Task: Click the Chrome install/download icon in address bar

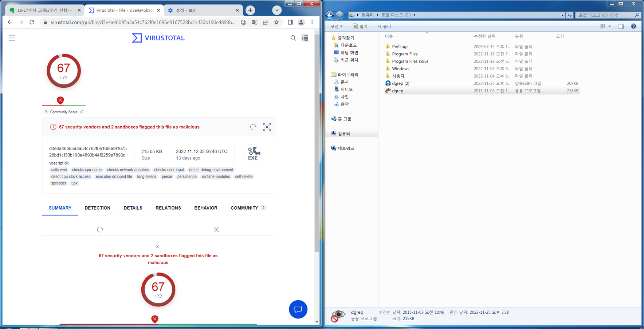Action: pyautogui.click(x=244, y=22)
